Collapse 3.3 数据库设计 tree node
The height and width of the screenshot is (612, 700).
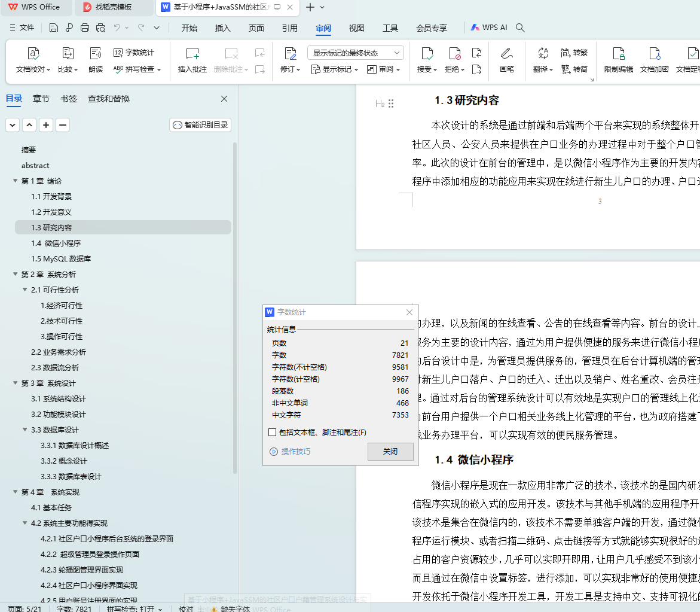[x=25, y=430]
